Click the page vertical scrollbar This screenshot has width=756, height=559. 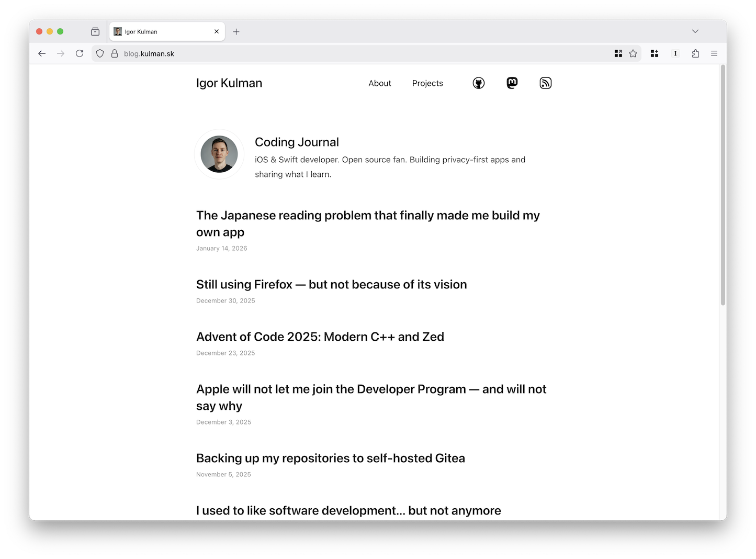(x=723, y=185)
